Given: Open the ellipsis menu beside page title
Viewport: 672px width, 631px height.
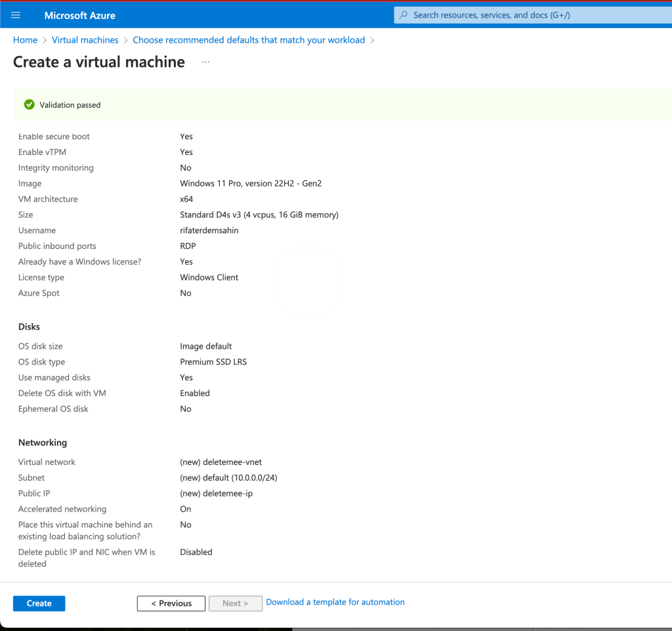Looking at the screenshot, I should click(205, 62).
